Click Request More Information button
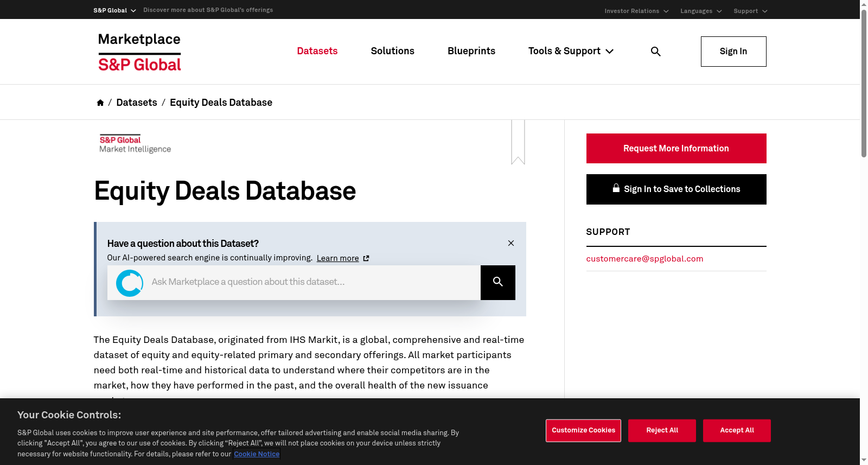The height and width of the screenshot is (465, 868). 676,148
